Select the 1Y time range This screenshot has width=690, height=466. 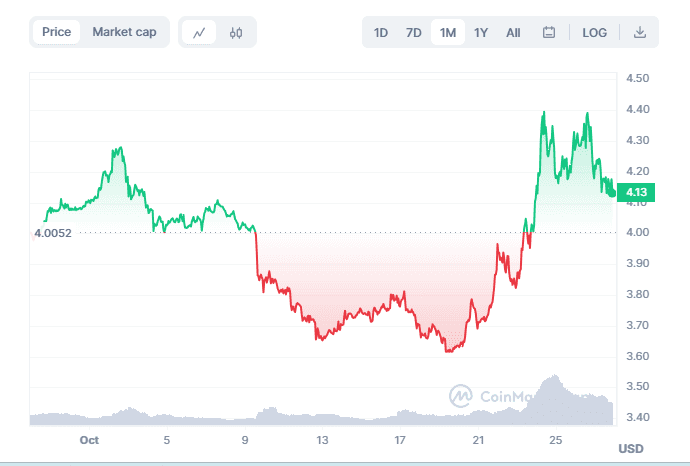(481, 32)
